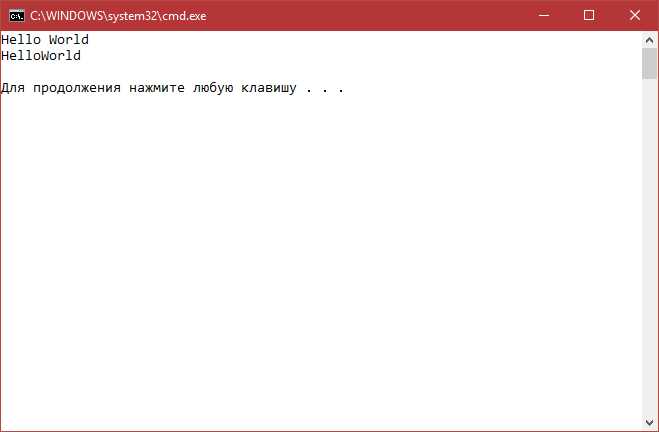Screen dimensions: 659x432
Task: Click the empty scrollbar track below the thumb
Action: [649, 247]
